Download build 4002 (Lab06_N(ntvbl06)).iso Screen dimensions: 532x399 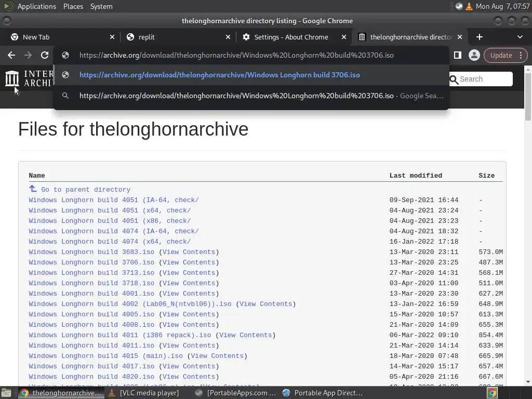tap(130, 304)
